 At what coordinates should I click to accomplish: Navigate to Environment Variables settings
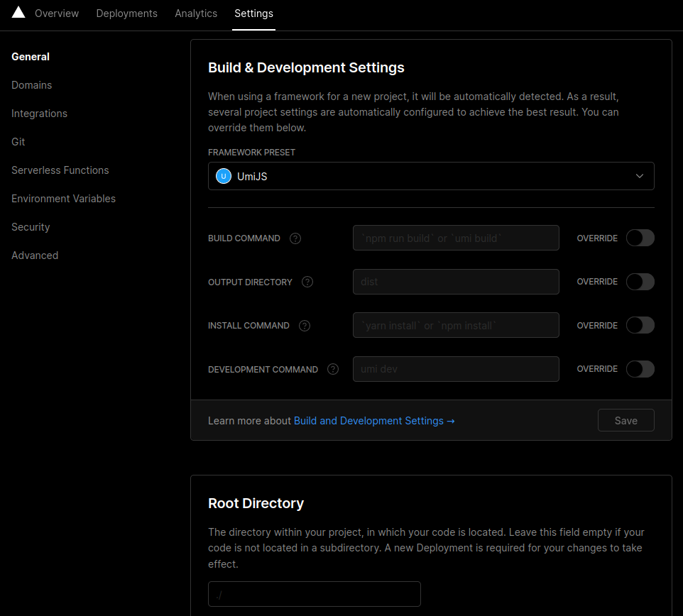[63, 199]
